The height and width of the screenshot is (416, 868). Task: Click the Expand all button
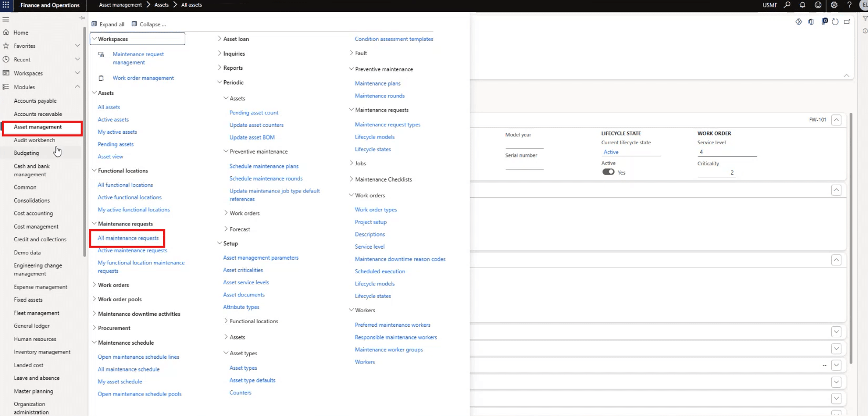tap(108, 24)
